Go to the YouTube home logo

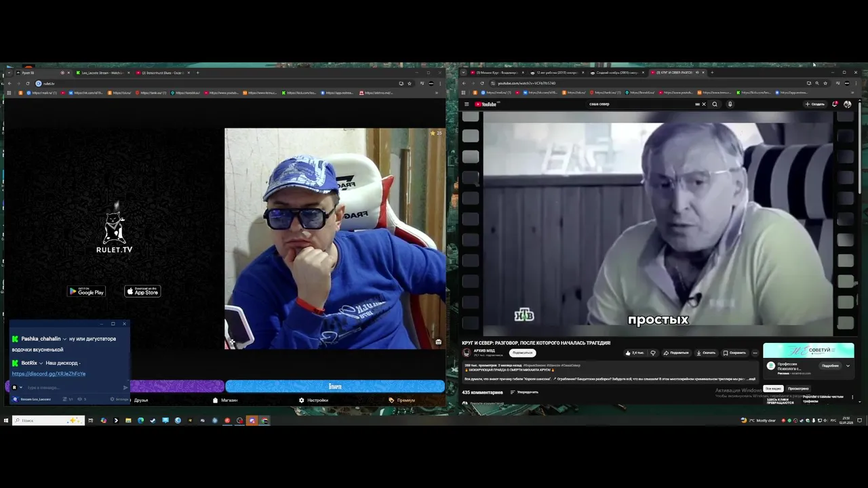coord(486,104)
